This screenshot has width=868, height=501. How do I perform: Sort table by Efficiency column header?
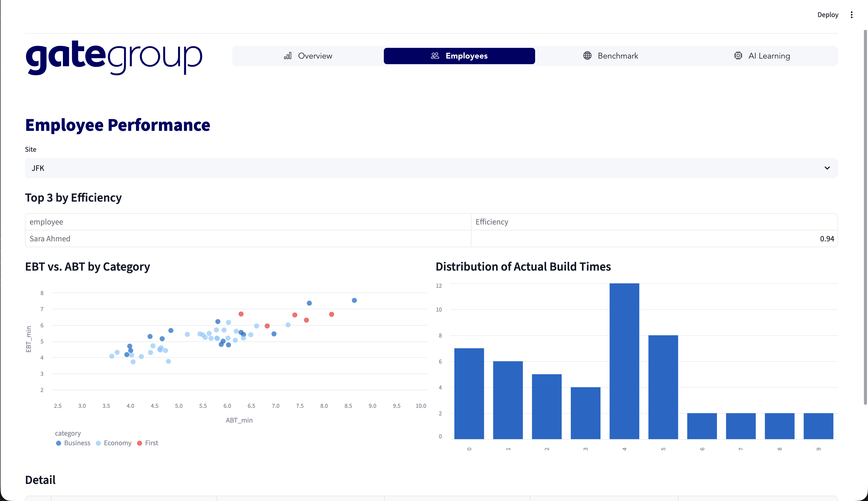tap(492, 222)
